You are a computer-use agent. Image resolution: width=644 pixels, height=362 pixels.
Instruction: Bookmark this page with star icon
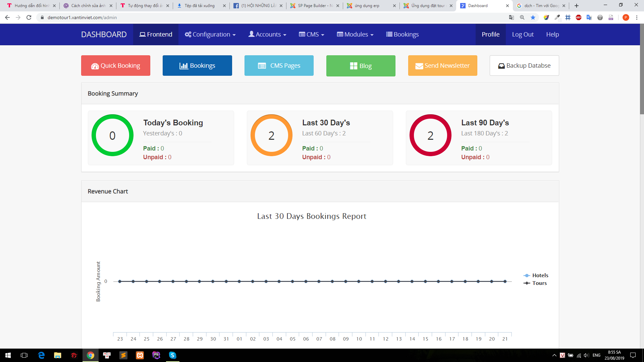point(533,17)
